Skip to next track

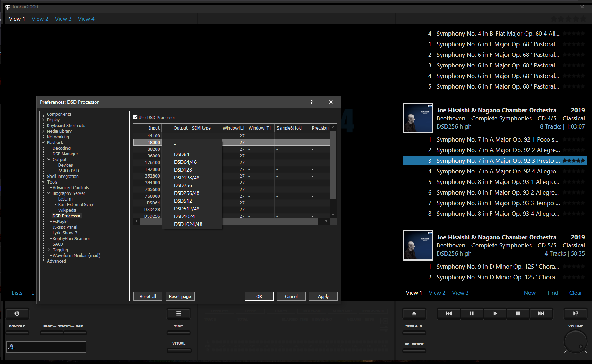pos(541,314)
